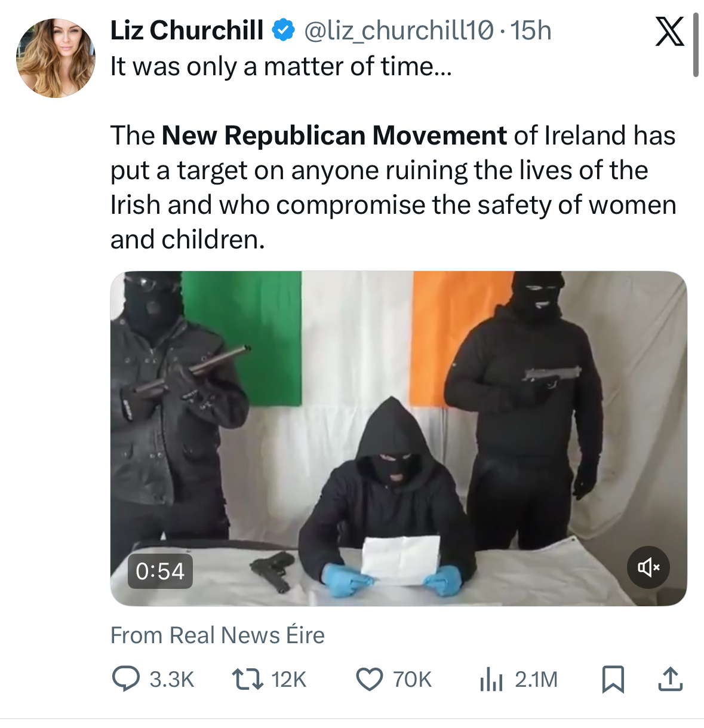The width and height of the screenshot is (704, 728).
Task: Click the 12K reposts count
Action: [x=288, y=680]
